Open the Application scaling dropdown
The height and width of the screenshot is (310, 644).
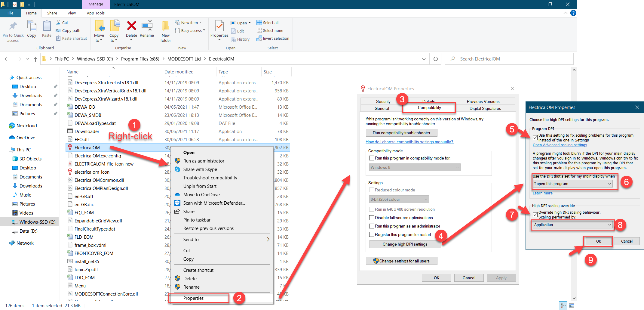(x=572, y=225)
